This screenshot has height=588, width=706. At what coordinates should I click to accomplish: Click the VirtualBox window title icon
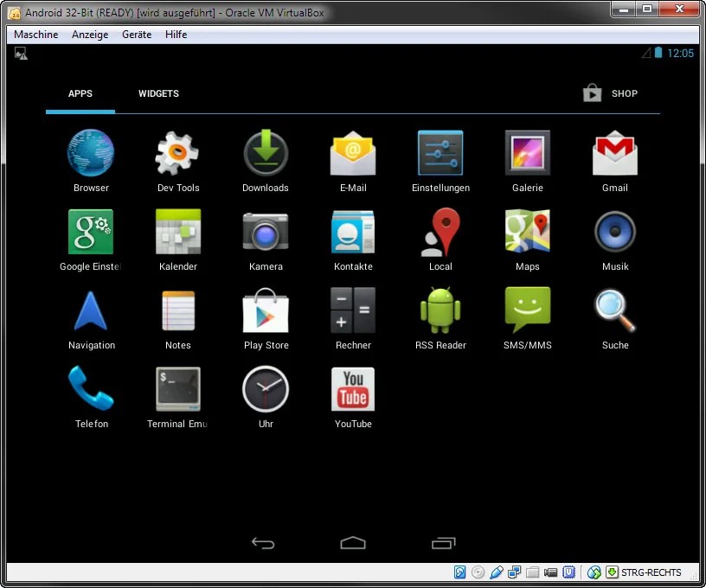coord(14,13)
